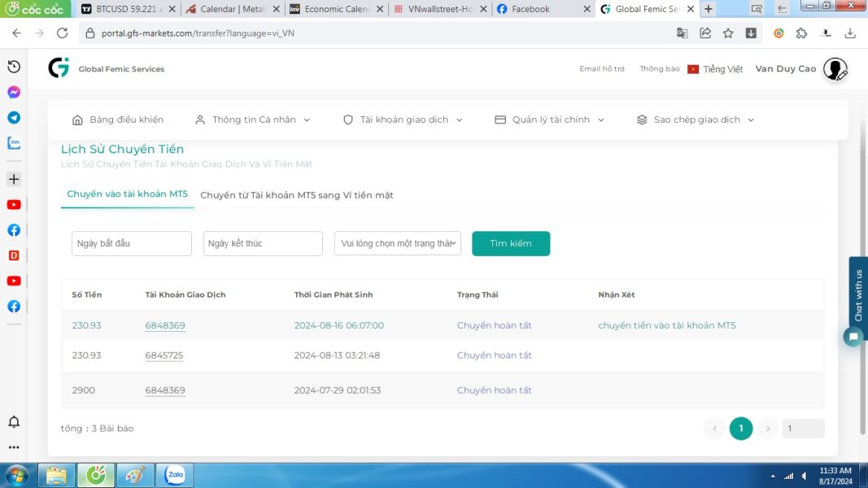Switch to BTCUSD browser tab
This screenshot has width=868, height=488.
tap(128, 9)
